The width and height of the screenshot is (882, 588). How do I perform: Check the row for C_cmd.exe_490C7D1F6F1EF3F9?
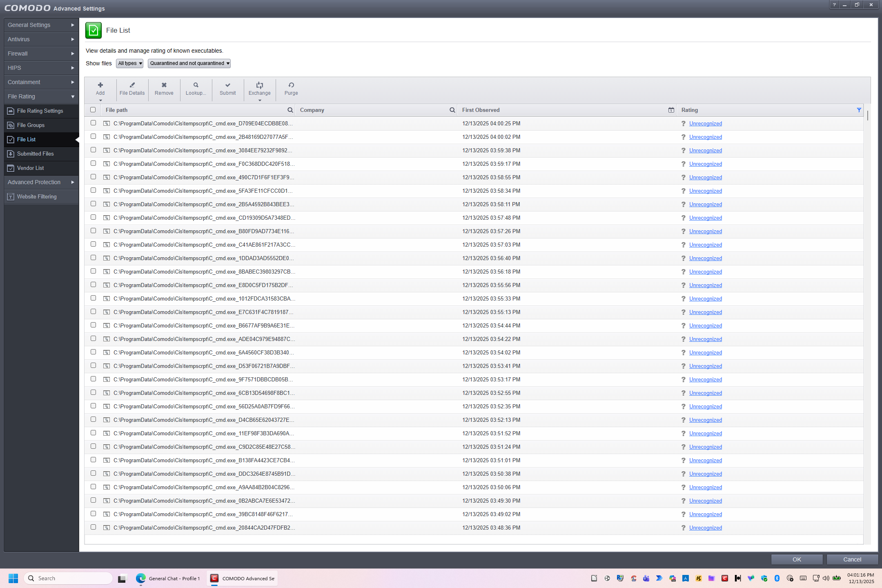[93, 177]
